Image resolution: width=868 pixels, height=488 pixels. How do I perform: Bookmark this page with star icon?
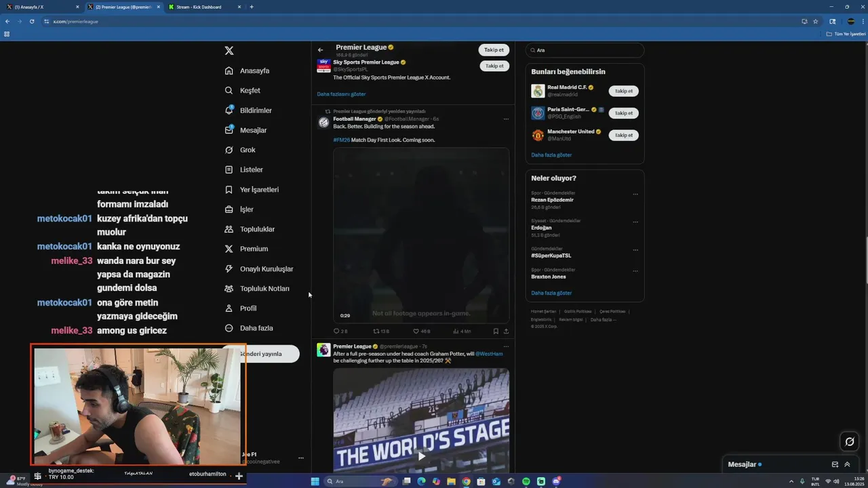[x=816, y=21]
